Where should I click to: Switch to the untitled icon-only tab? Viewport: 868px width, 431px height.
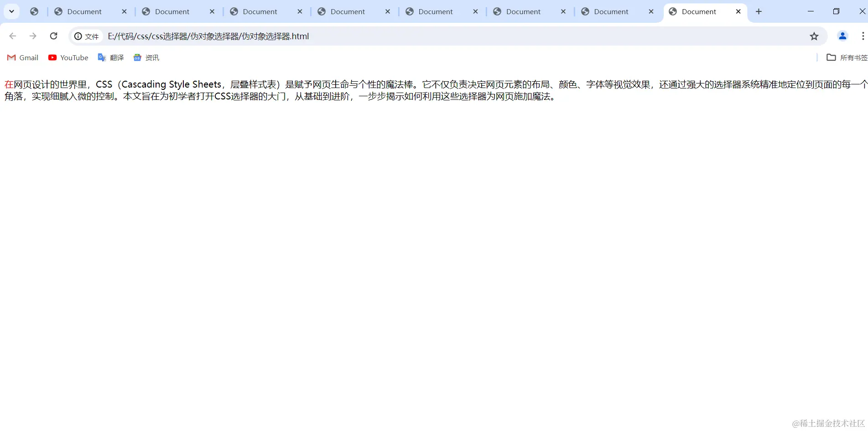point(34,11)
